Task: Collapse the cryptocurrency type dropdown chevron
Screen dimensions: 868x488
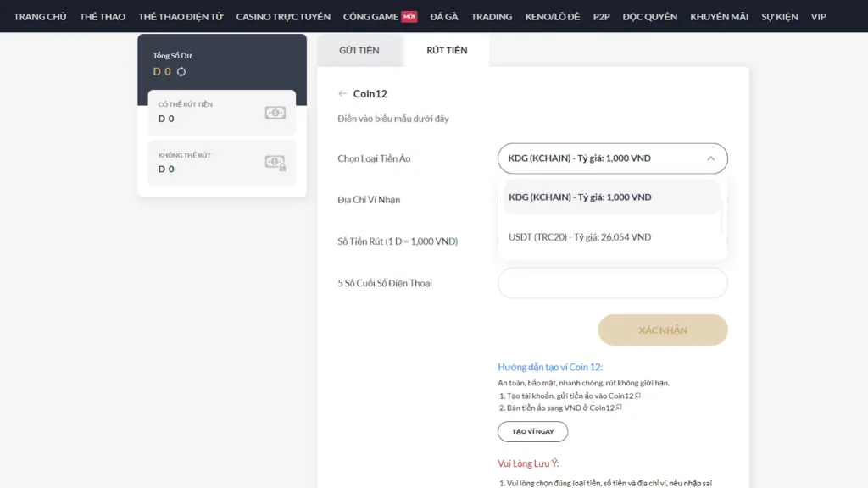Action: pos(710,158)
